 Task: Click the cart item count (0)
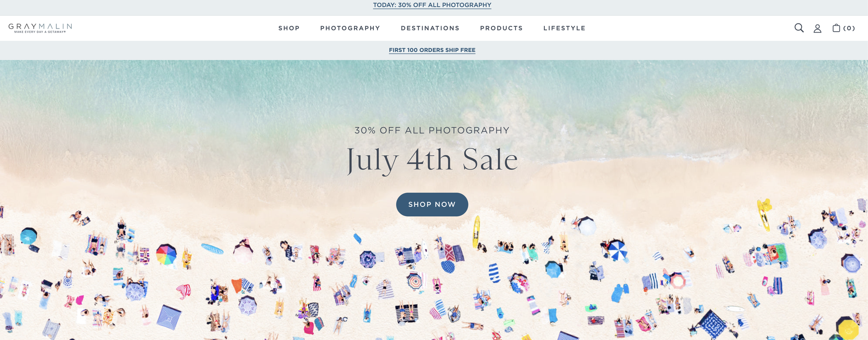coord(849,28)
